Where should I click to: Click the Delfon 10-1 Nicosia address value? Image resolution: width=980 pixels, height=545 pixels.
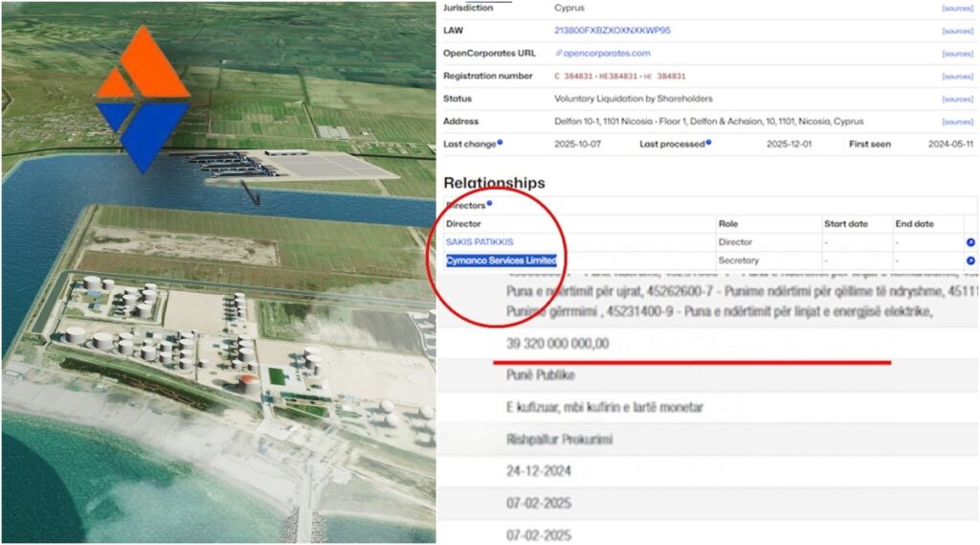[709, 122]
